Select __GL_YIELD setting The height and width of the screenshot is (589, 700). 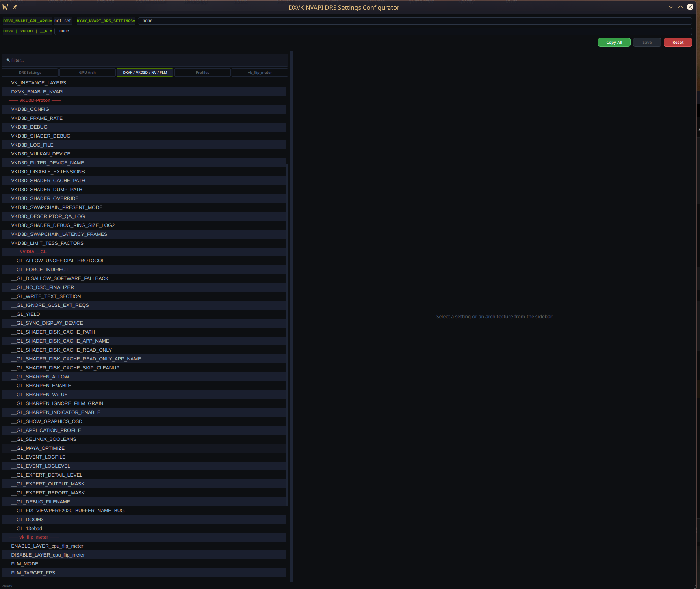[144, 314]
